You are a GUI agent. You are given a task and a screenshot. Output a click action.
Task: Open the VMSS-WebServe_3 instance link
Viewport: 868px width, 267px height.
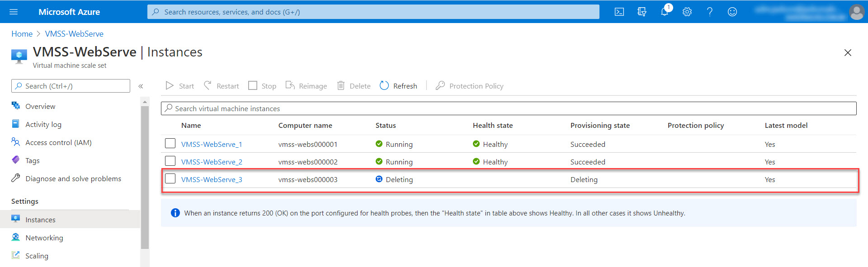pyautogui.click(x=212, y=179)
